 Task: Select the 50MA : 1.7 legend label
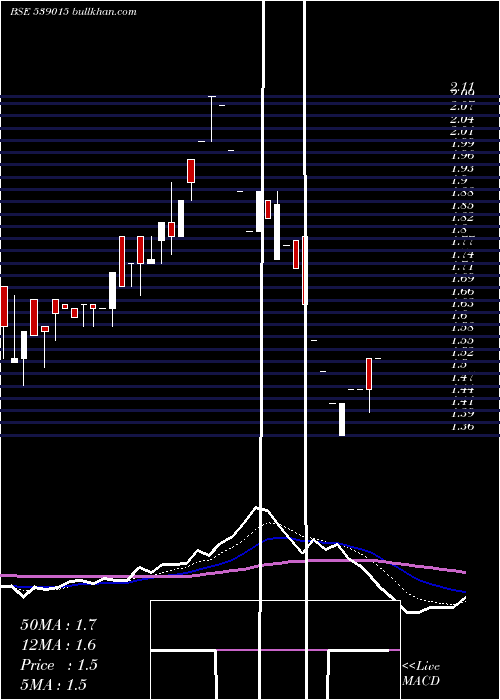(58, 625)
